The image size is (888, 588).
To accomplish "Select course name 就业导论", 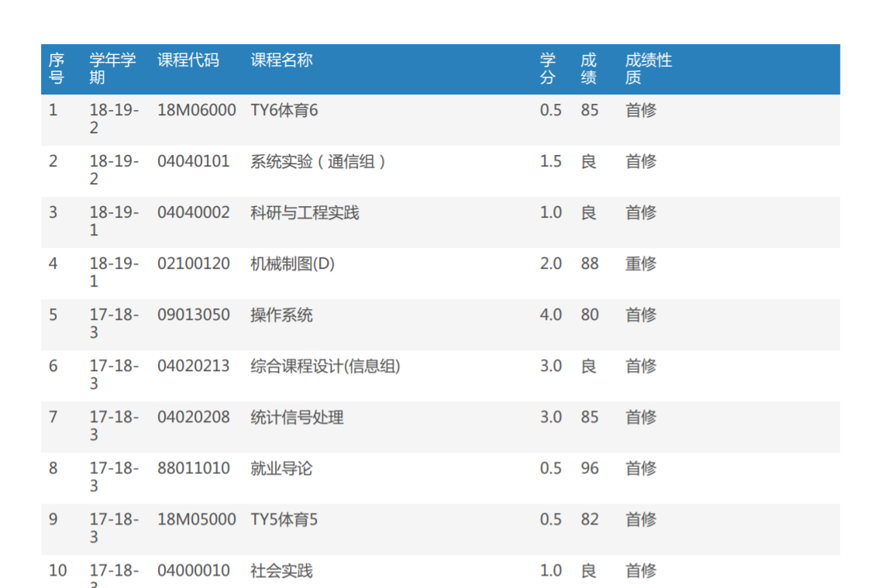I will pos(281,469).
